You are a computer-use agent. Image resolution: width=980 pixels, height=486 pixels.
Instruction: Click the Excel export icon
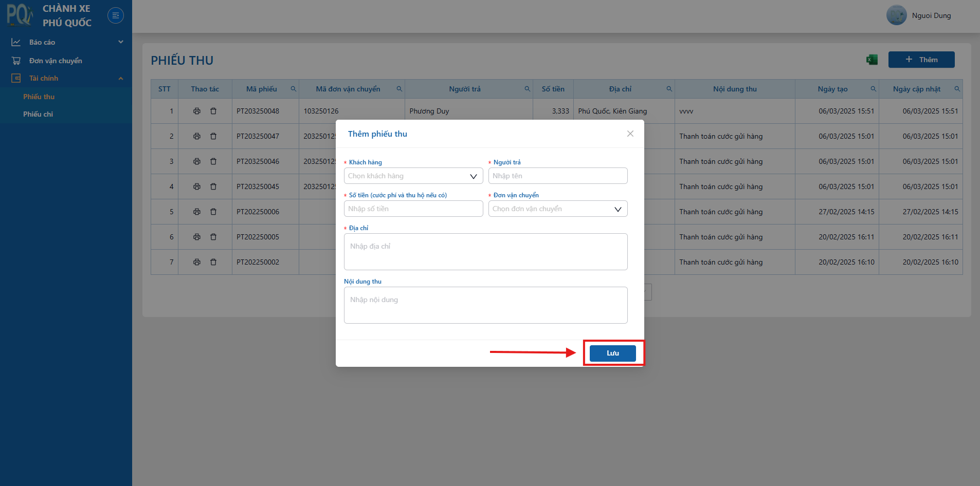point(872,60)
